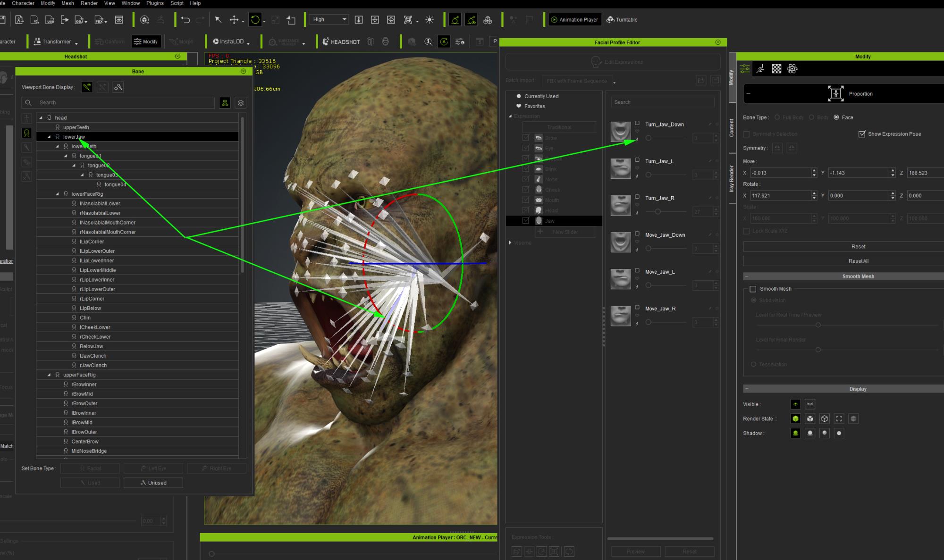Click the Export USD icon
944x560 pixels.
point(50,20)
